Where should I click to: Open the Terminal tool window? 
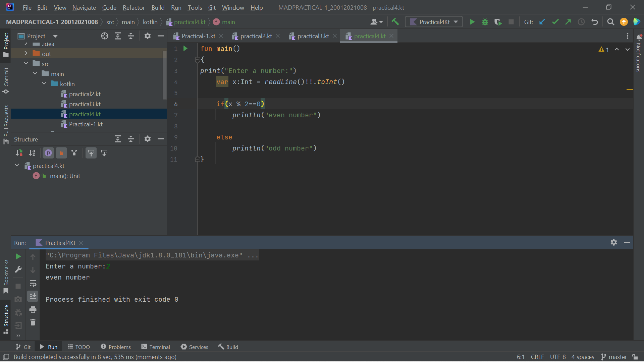click(x=156, y=347)
